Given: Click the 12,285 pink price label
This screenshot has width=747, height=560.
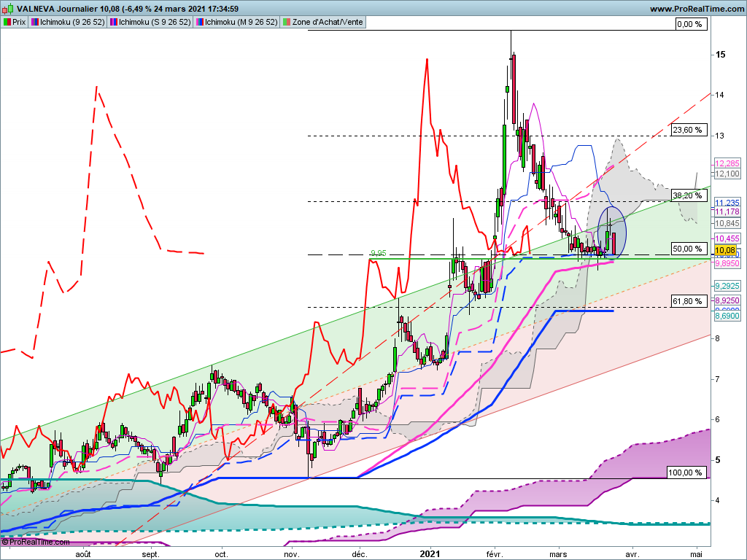Looking at the screenshot, I should click(727, 164).
